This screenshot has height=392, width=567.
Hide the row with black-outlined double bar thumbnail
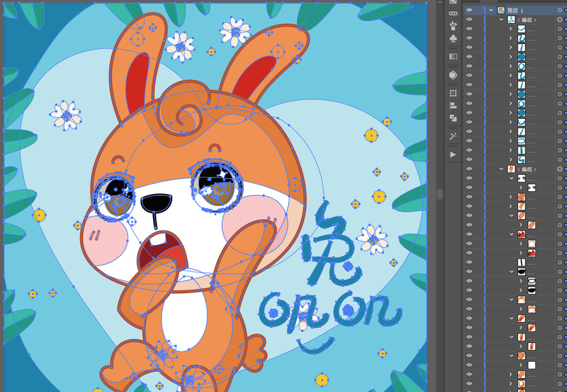click(x=469, y=262)
